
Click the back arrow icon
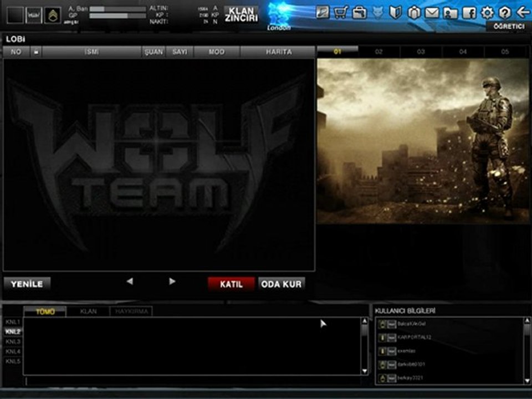523,13
